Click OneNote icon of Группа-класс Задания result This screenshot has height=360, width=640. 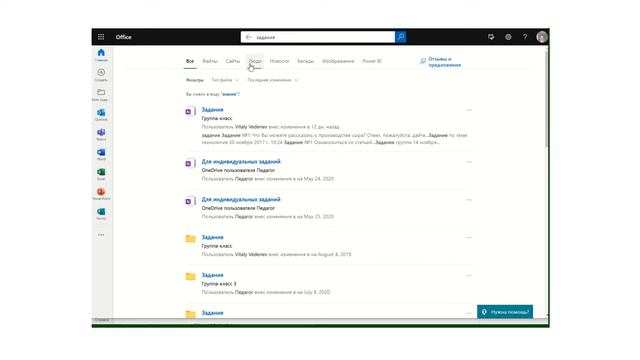tap(190, 111)
